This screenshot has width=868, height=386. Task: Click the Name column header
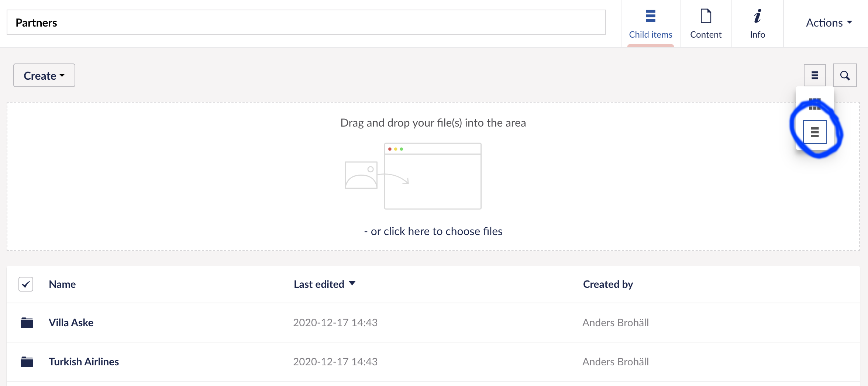(62, 284)
